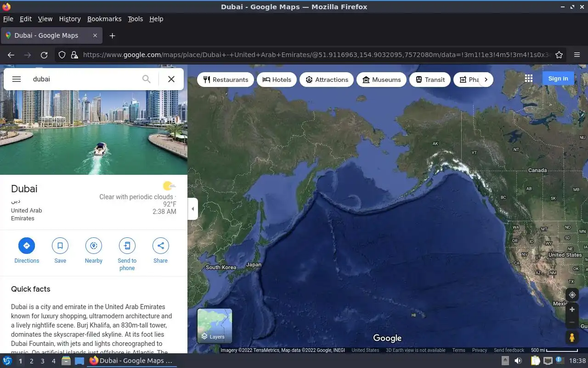Screen dimensions: 588x368
Task: Collapse the side panel
Action: pos(193,209)
